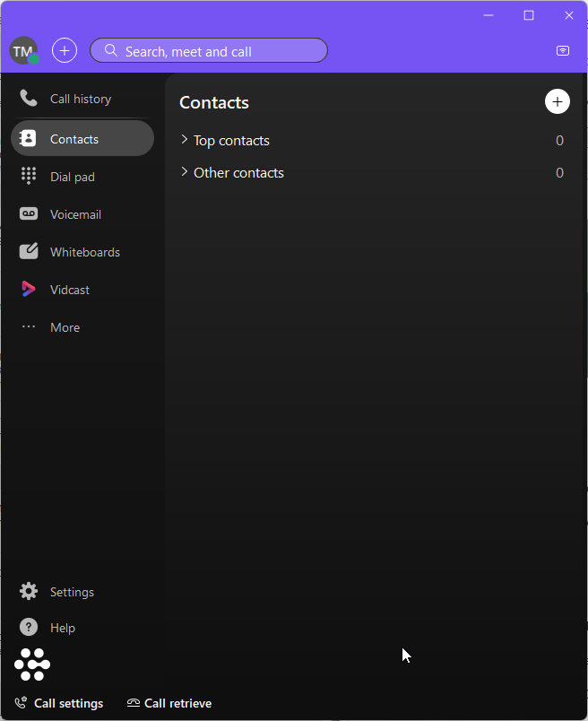Click the Call retrieve handset icon

(134, 702)
